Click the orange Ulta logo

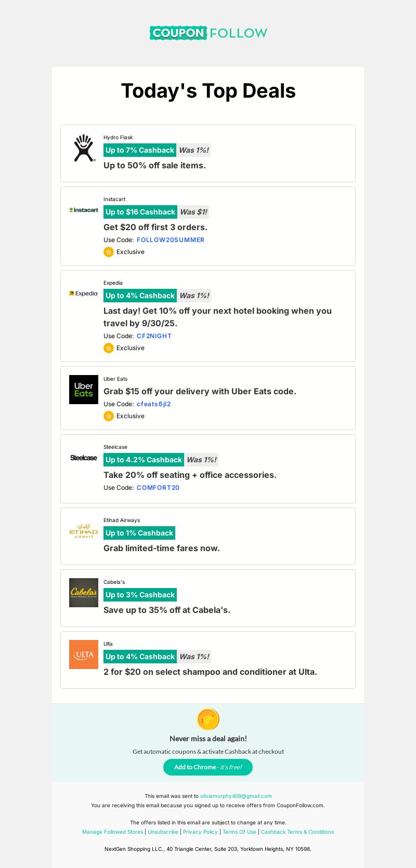(x=84, y=655)
